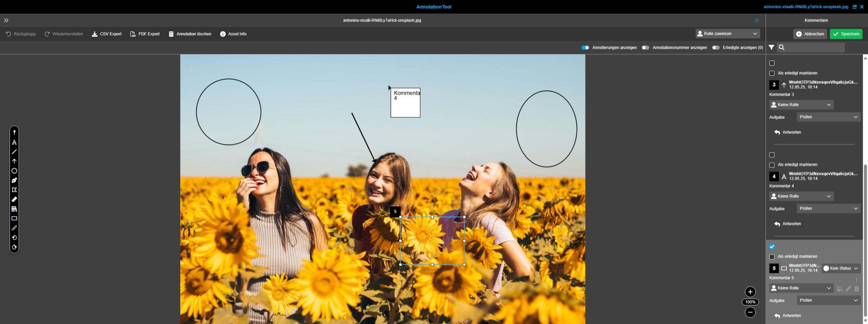Activate the ruler measurement tool
The height and width of the screenshot is (324, 868).
[14, 199]
